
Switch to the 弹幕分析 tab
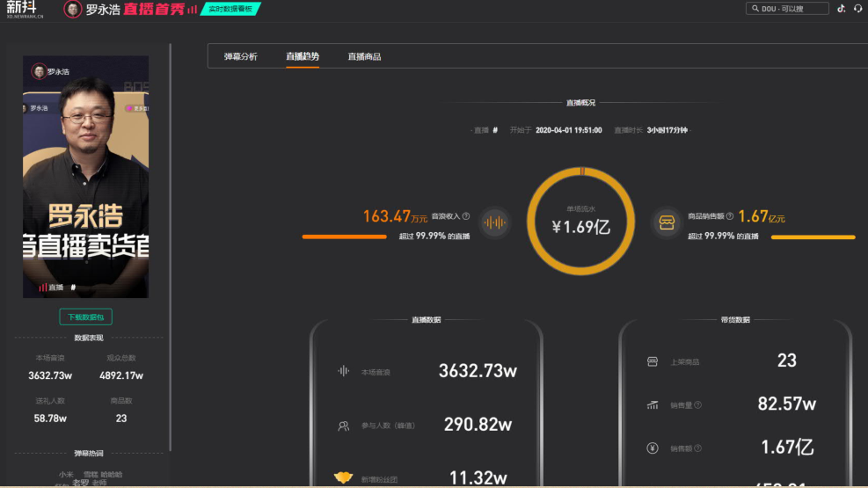(x=240, y=56)
